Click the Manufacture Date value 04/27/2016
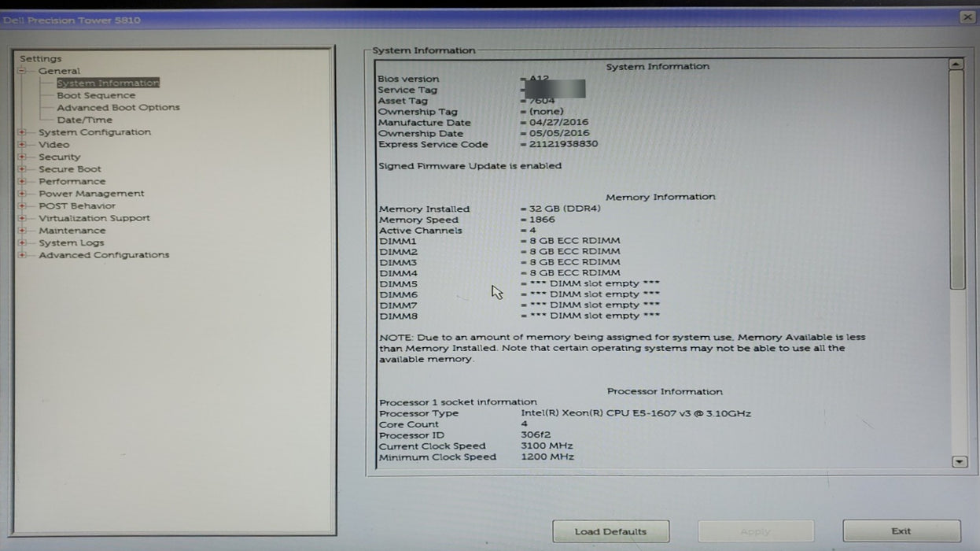This screenshot has width=980, height=551. click(x=558, y=123)
